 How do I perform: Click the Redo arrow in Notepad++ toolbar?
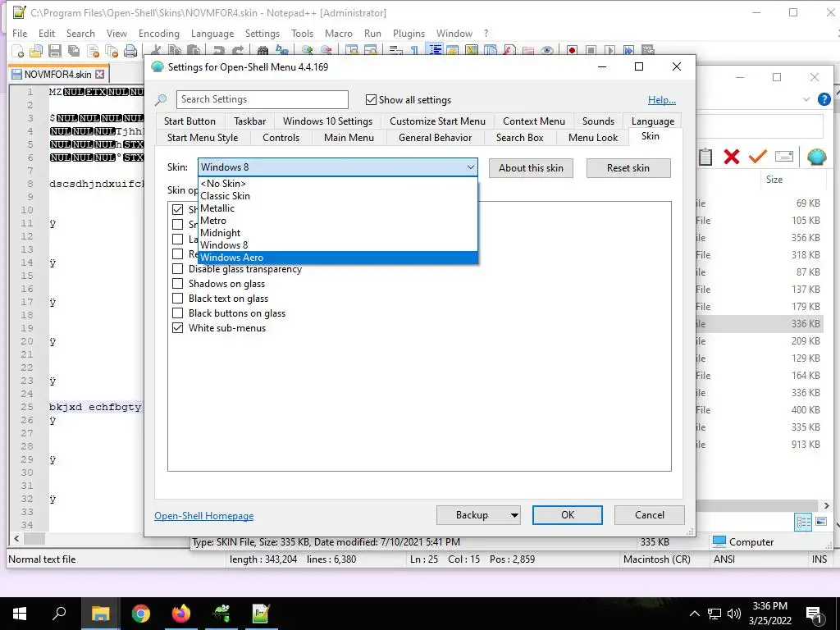coord(237,51)
